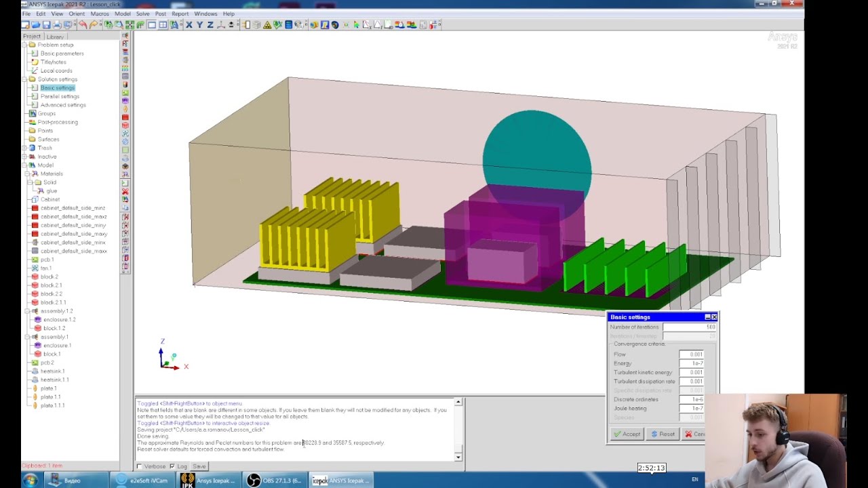The image size is (868, 488).
Task: Orient view along Y axis icon
Action: 199,25
